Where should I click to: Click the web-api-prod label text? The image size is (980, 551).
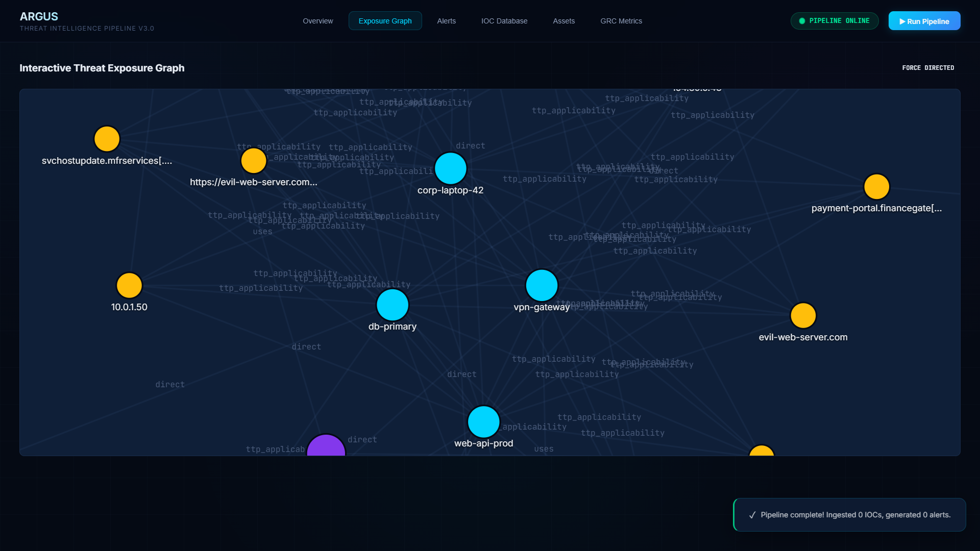(483, 443)
